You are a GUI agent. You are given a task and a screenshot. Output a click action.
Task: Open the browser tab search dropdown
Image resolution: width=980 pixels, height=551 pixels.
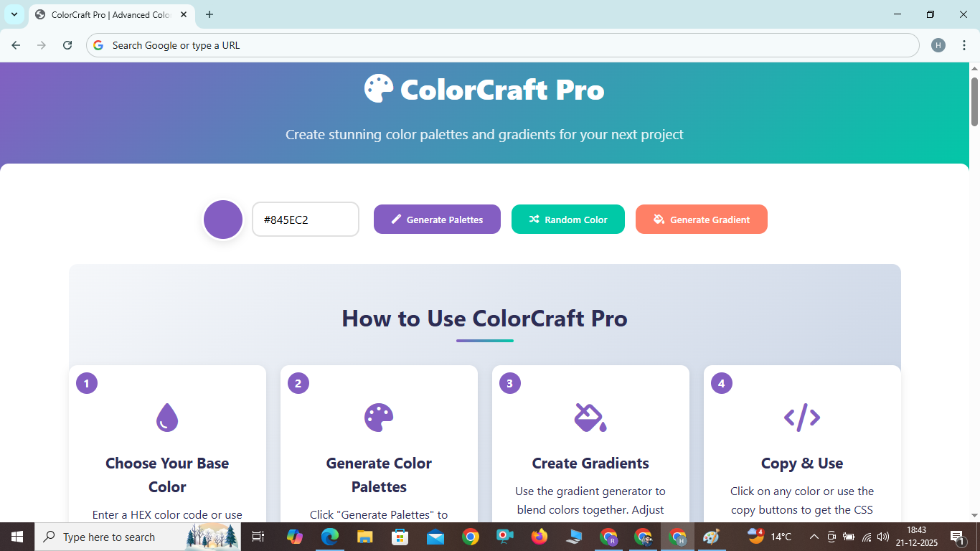(14, 14)
